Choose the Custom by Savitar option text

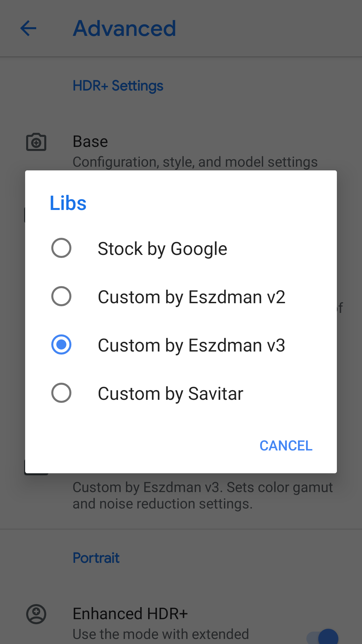click(x=170, y=394)
